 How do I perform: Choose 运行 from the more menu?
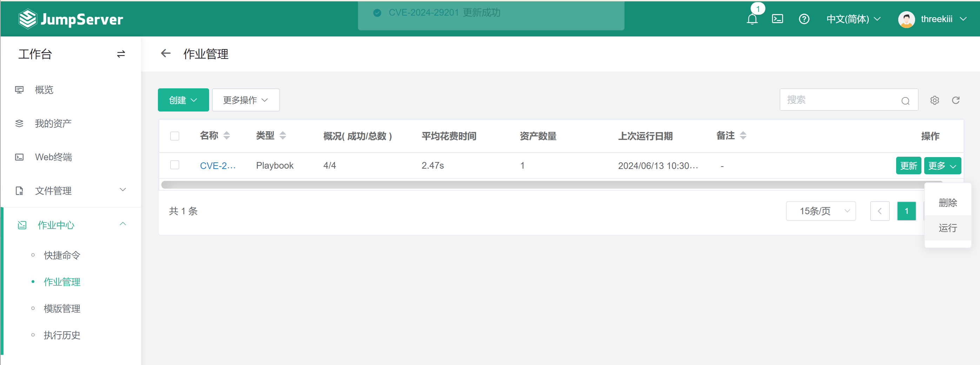point(947,228)
